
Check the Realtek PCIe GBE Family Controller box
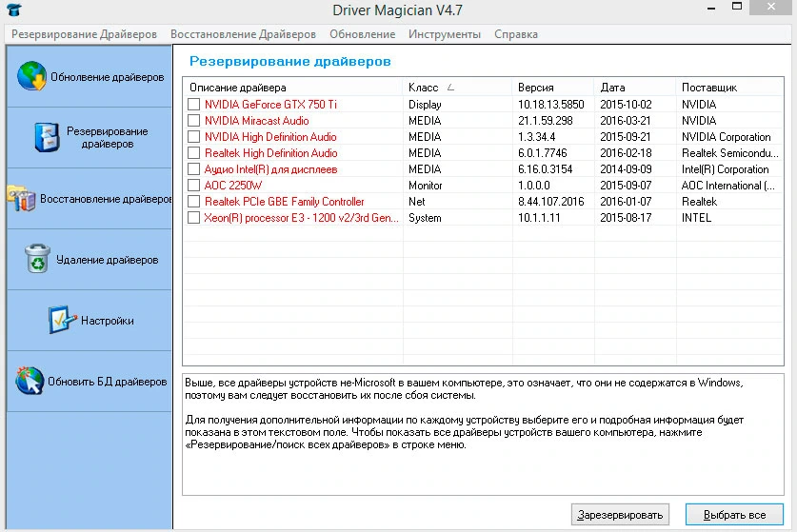click(193, 201)
